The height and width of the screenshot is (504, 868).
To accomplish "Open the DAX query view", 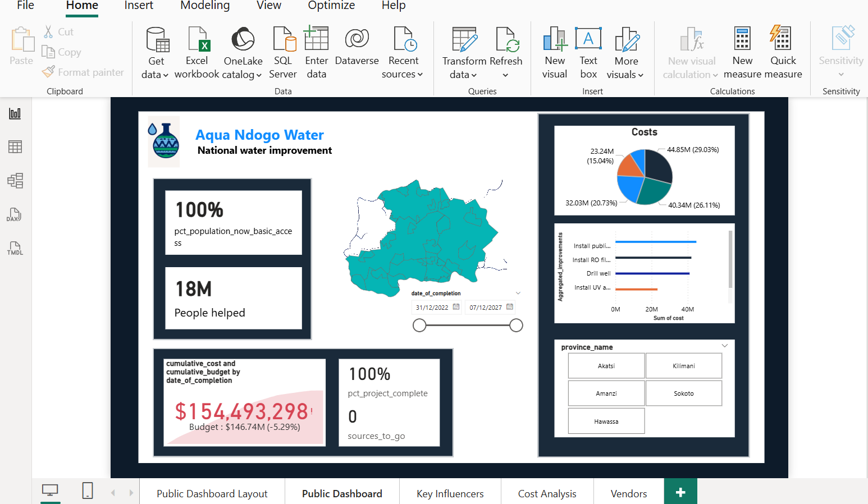I will (x=14, y=214).
